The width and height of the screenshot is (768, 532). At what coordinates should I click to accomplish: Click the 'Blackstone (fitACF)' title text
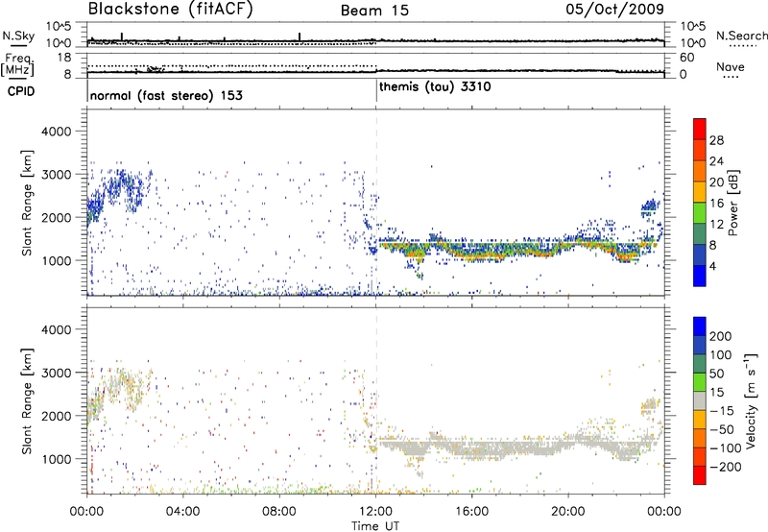click(x=171, y=9)
